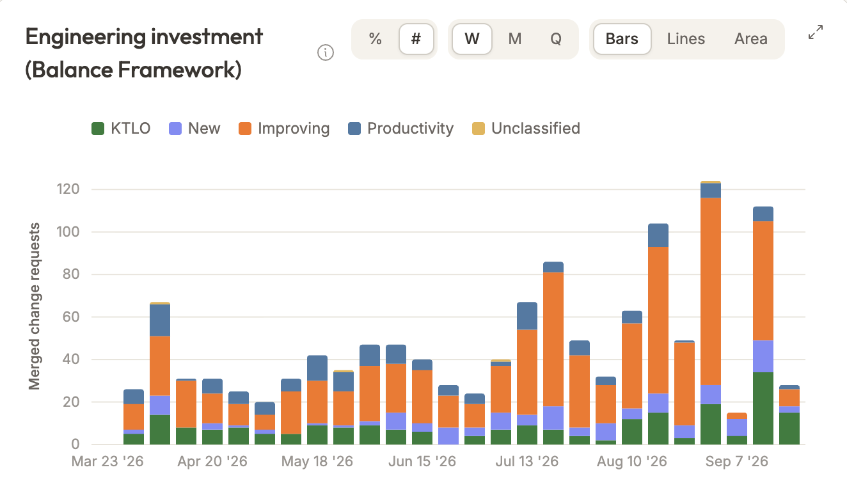The image size is (847, 504).
Task: Open the info tooltip icon beside title
Action: (326, 52)
